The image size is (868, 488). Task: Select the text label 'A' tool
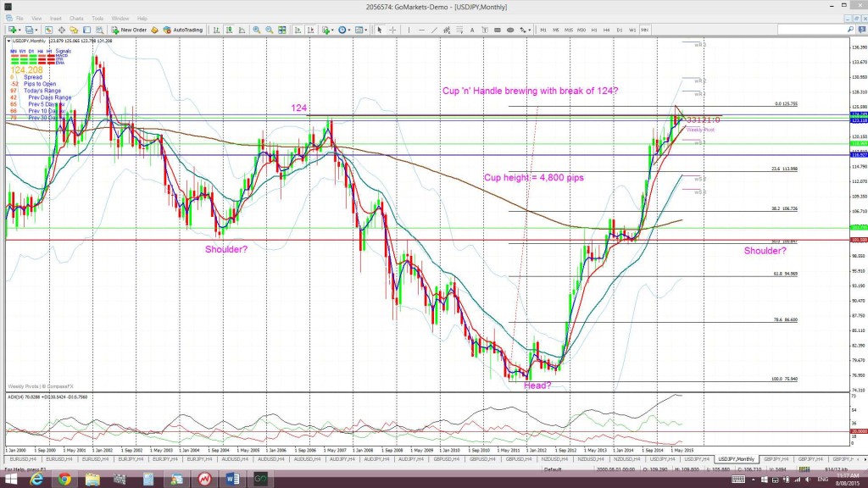pyautogui.click(x=472, y=30)
